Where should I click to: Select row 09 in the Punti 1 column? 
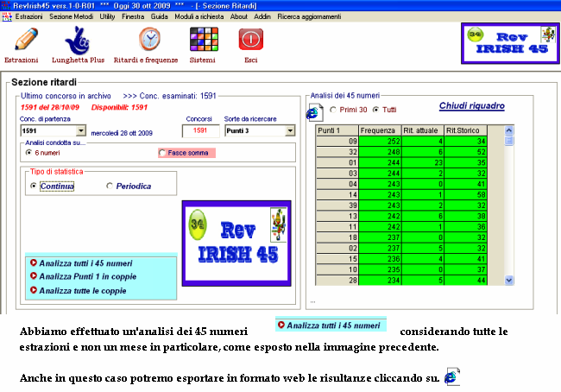(x=337, y=141)
